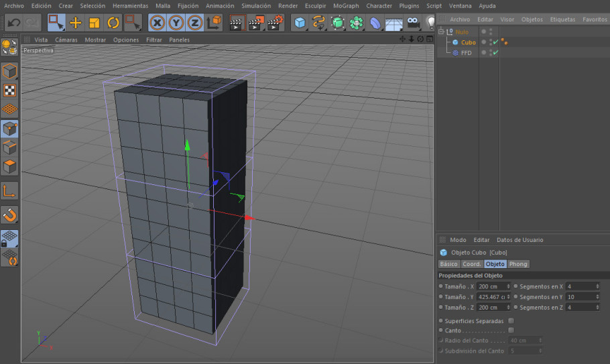Switch to the Phong tab
Image resolution: width=610 pixels, height=364 pixels.
pos(518,263)
